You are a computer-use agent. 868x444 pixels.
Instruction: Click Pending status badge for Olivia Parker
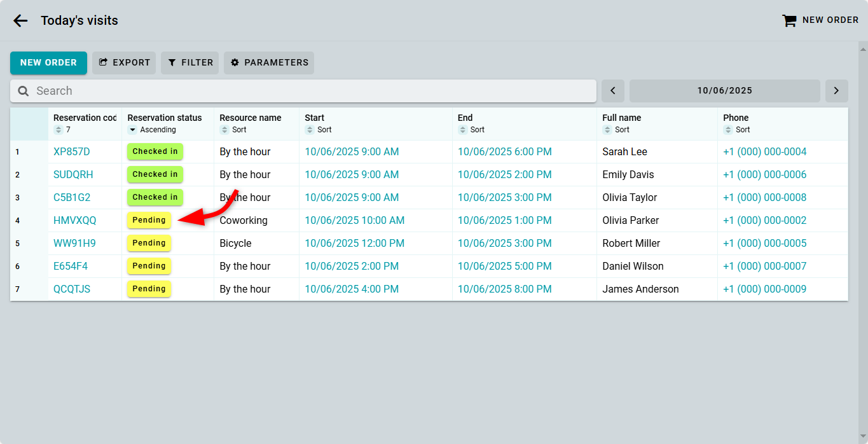tap(149, 220)
